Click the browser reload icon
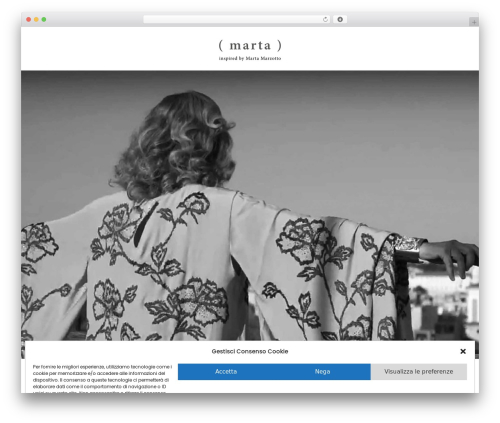 point(325,20)
